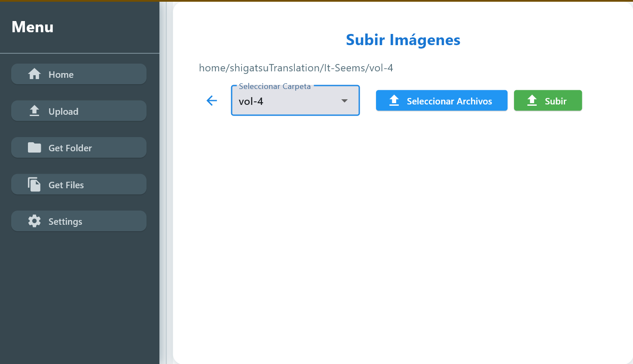Open Upload in the sidebar menu

79,111
